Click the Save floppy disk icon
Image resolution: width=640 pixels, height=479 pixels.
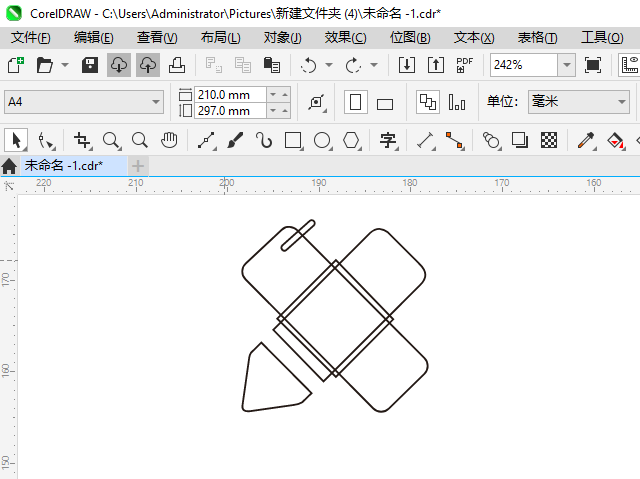pos(90,65)
